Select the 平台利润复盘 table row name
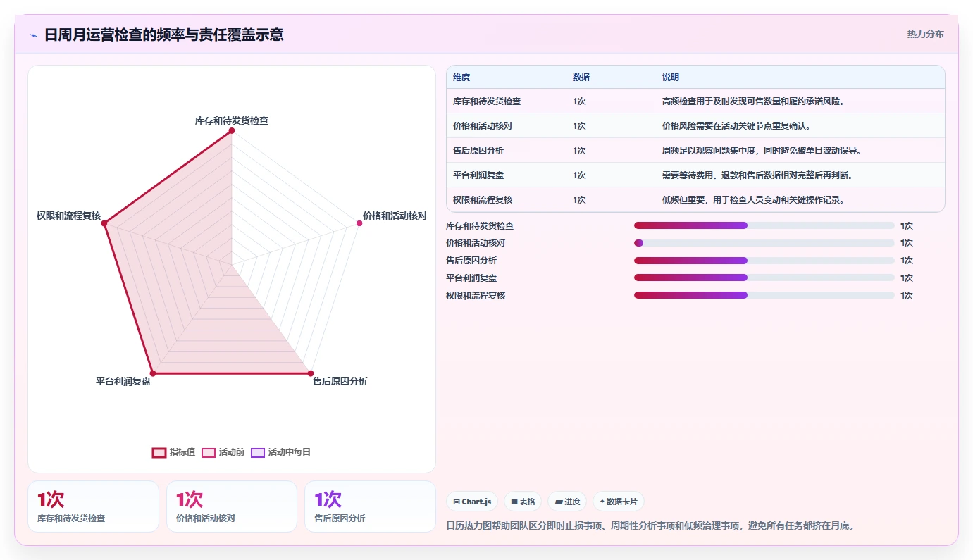The image size is (973, 560). 478,175
